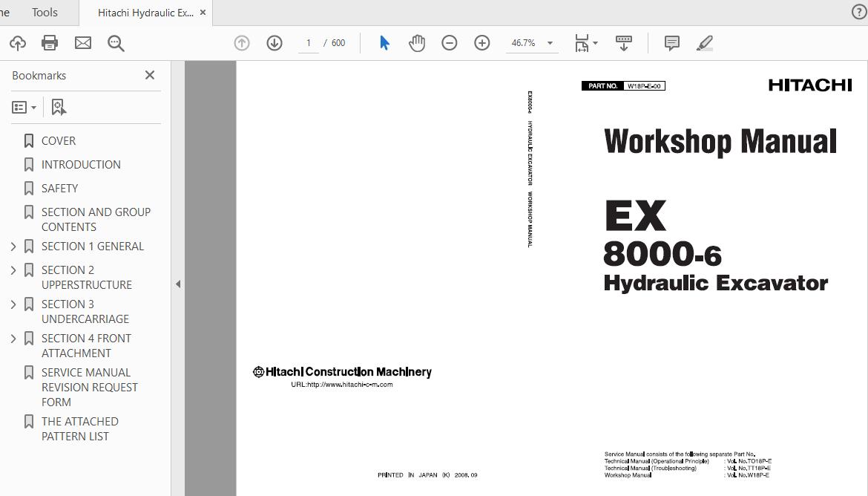868x496 pixels.
Task: Click PRINTED IN JAPAN text
Action: (427, 475)
